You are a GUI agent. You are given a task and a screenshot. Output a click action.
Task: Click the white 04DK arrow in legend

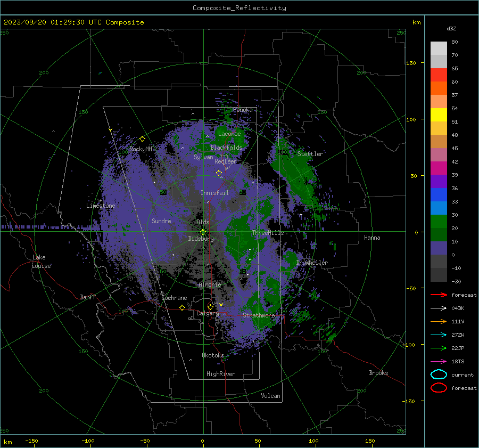click(x=439, y=308)
